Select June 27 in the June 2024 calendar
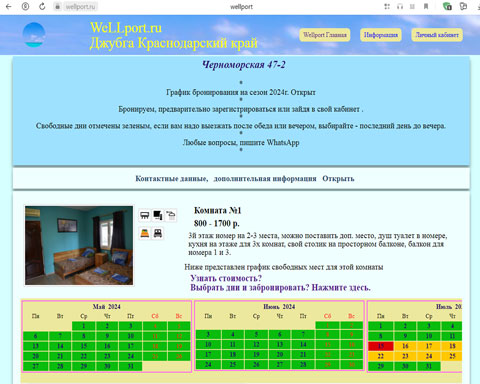This screenshot has width=480, height=384. tap(280, 364)
